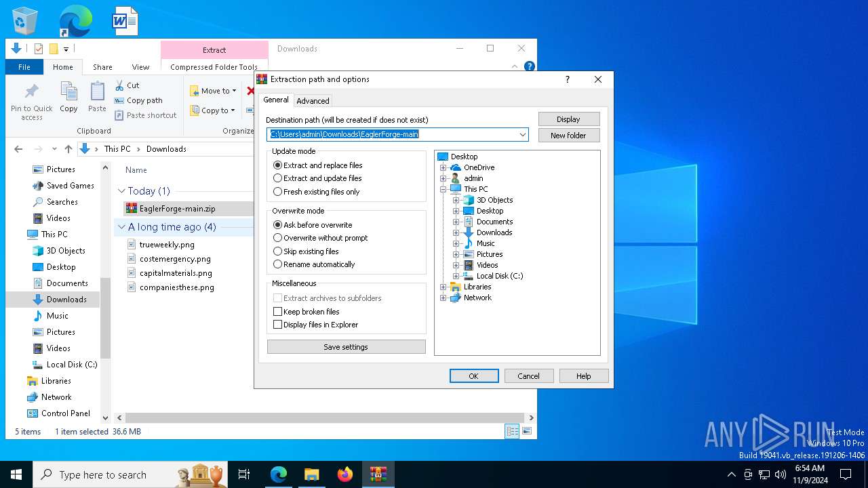Click the Cut scissors icon
868x488 pixels.
point(119,85)
